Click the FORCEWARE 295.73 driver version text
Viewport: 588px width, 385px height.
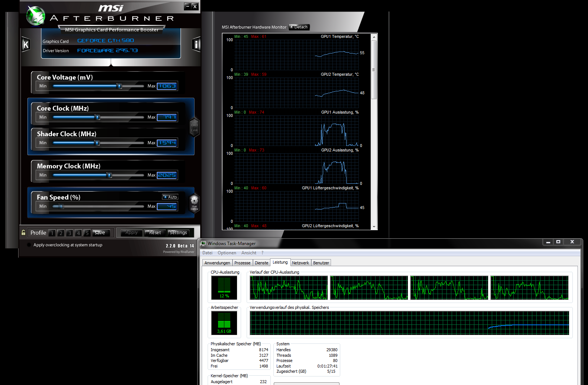tap(107, 50)
